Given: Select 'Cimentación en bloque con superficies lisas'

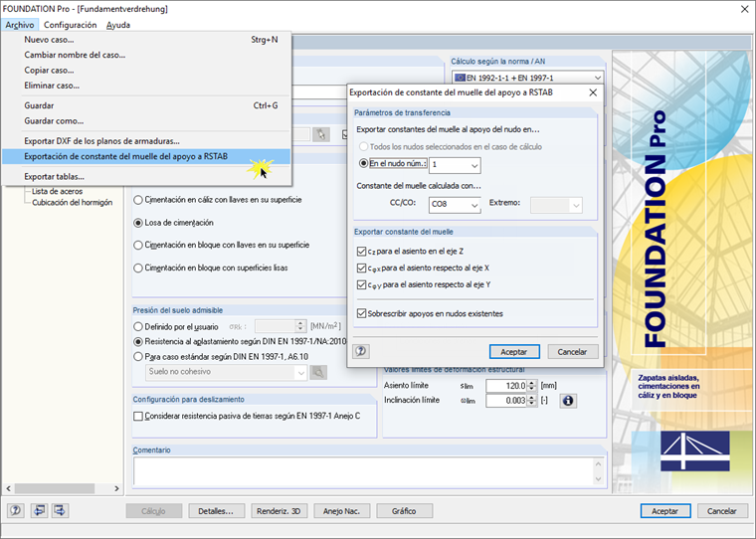Looking at the screenshot, I should pyautogui.click(x=138, y=269).
